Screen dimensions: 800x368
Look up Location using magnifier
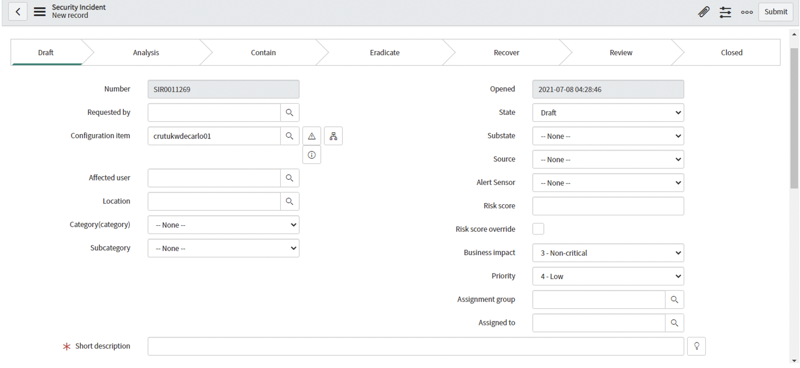tap(289, 201)
